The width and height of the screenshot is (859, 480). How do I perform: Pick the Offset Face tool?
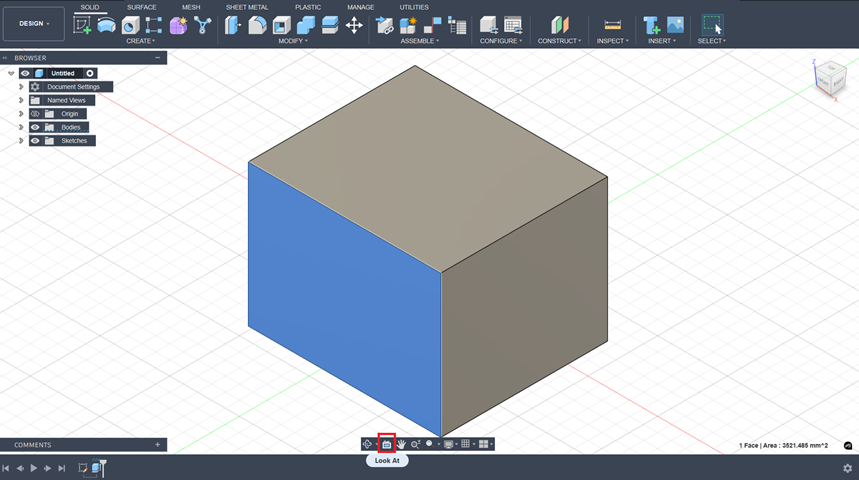[x=330, y=25]
